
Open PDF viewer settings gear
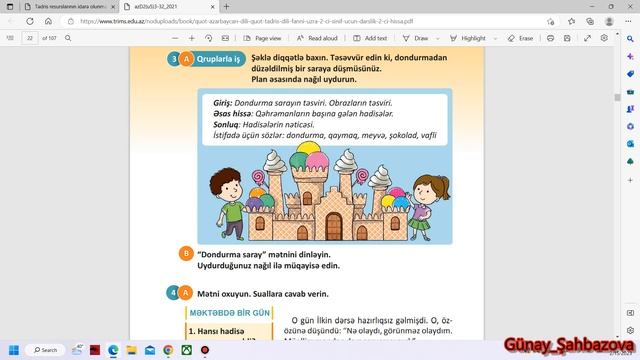click(x=604, y=38)
